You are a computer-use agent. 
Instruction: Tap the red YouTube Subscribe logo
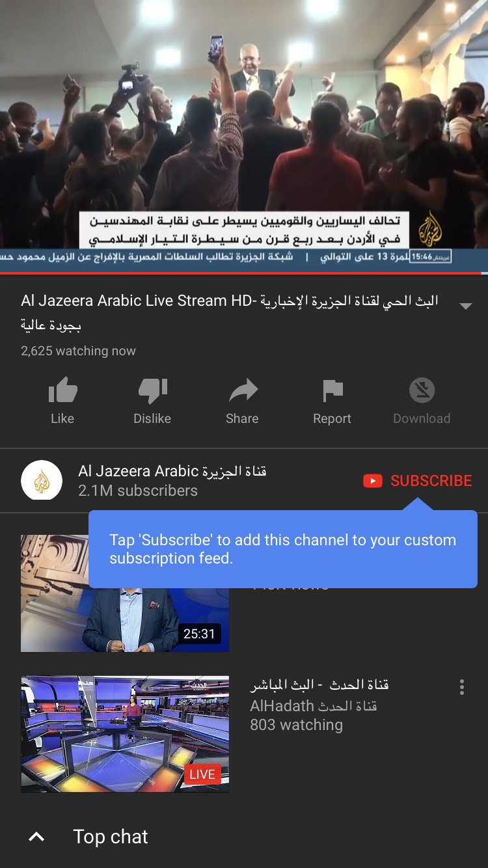(373, 481)
